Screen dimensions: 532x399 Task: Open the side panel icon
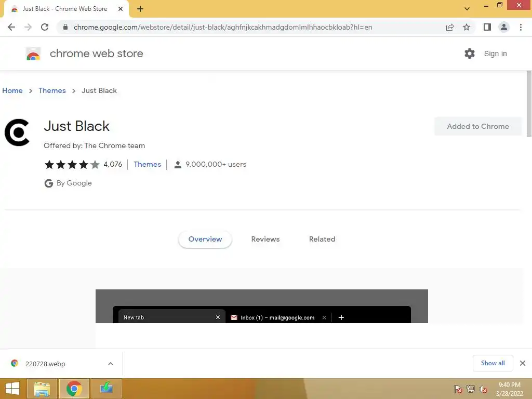(487, 27)
